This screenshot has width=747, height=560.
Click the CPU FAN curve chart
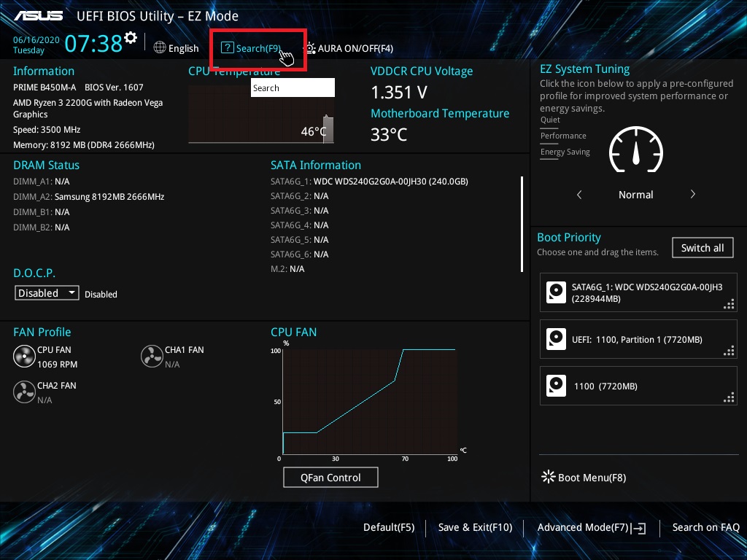370,402
